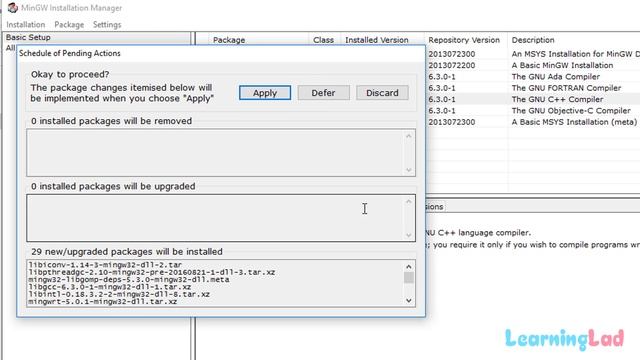Image resolution: width=640 pixels, height=360 pixels.
Task: Select 'The GNU FORTRAN Compiler' row
Action: point(534,88)
